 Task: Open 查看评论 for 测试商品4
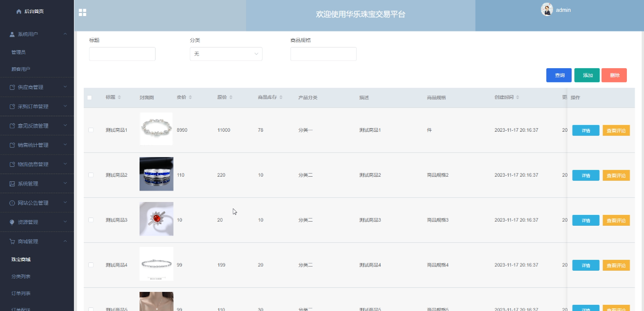616,266
